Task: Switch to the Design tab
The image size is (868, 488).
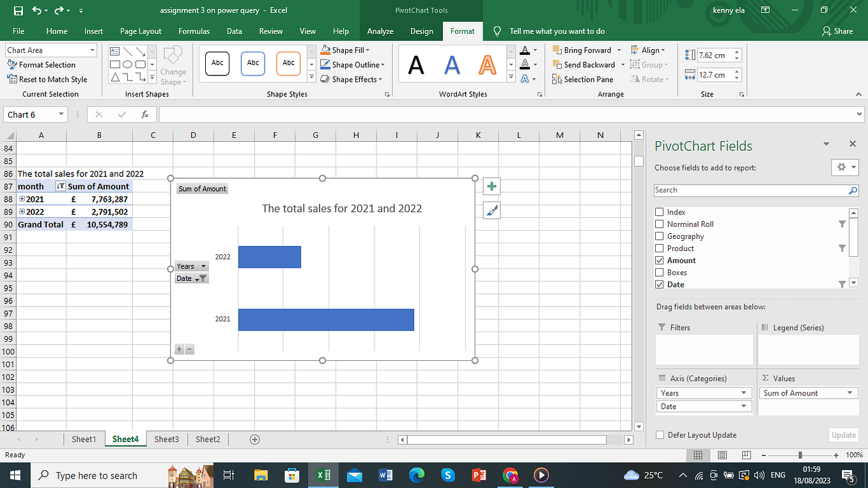Action: pyautogui.click(x=422, y=31)
